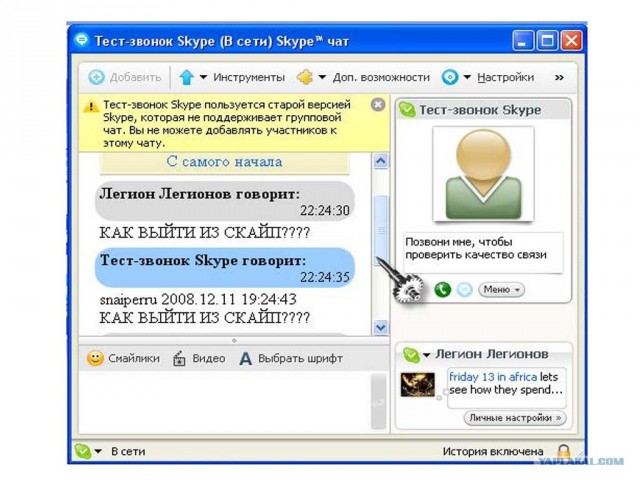The image size is (640, 480).
Task: Click the blue up-arrow Tools icon
Action: point(186,77)
